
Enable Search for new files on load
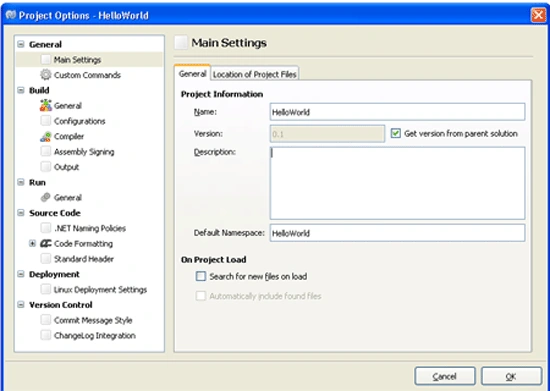pos(201,276)
